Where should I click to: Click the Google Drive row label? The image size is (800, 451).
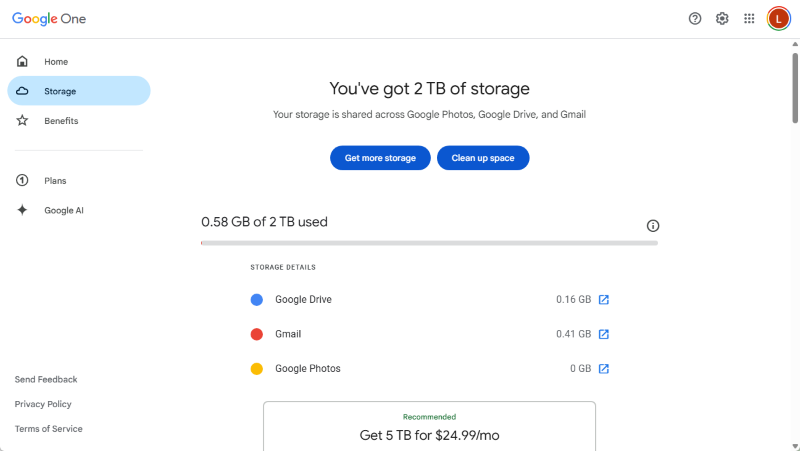(x=304, y=299)
